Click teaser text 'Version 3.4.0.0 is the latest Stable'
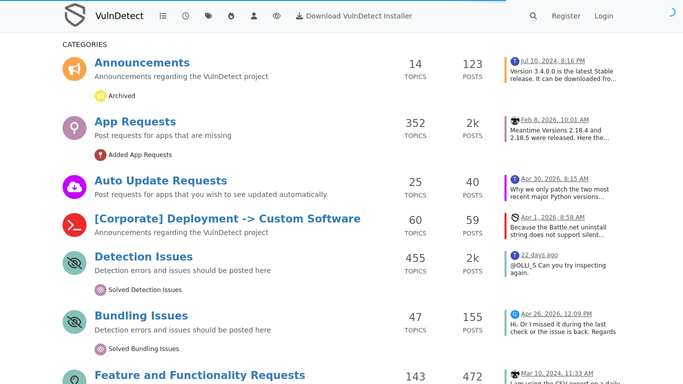The width and height of the screenshot is (683, 384). coord(561,71)
